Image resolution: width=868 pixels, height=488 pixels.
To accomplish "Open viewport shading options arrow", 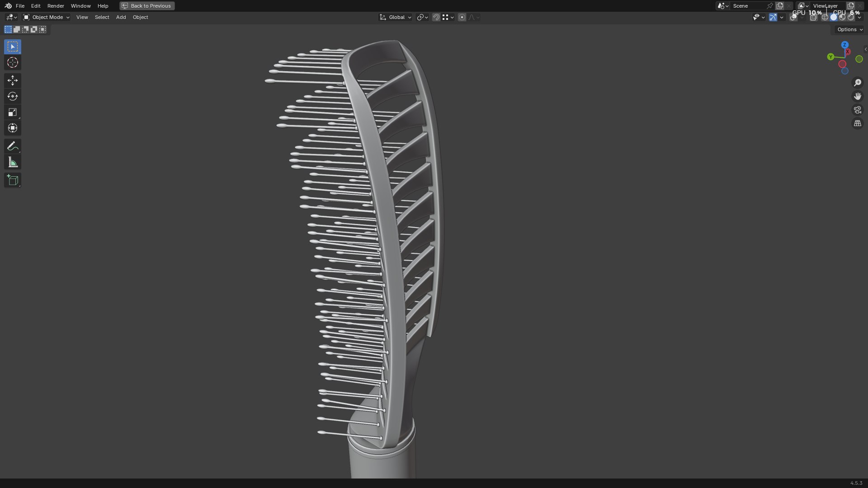I will (859, 17).
